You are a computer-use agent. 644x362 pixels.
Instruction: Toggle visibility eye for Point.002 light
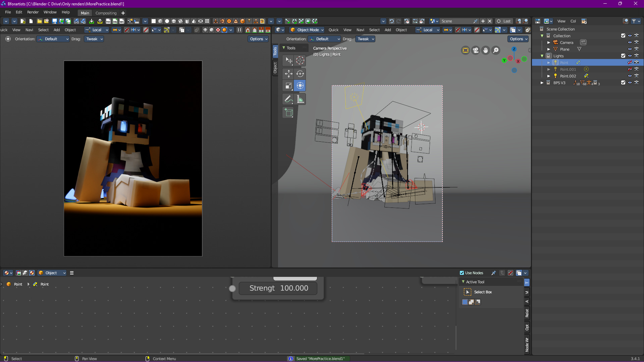tap(630, 76)
